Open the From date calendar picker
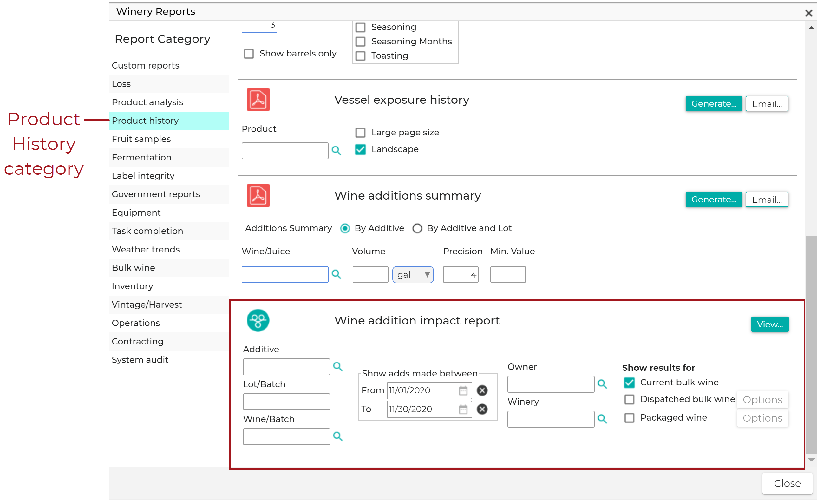This screenshot has width=817, height=504. [463, 390]
